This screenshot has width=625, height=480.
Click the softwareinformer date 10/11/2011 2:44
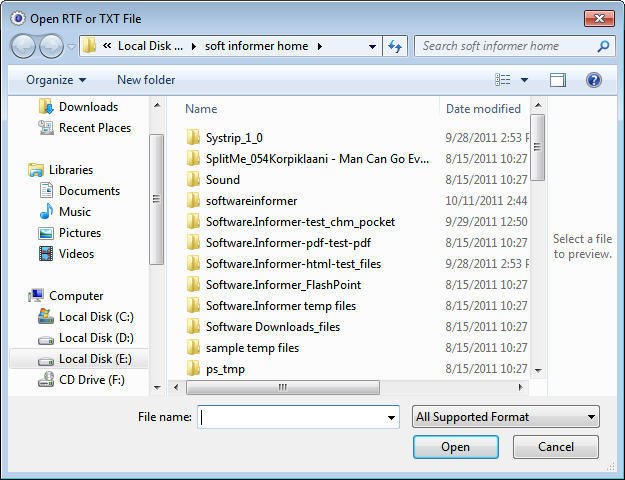[x=486, y=201]
